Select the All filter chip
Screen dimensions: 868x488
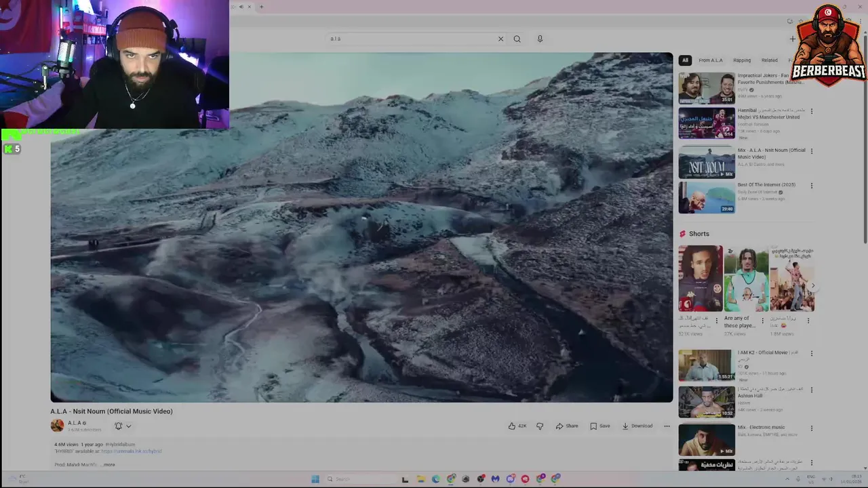click(685, 60)
